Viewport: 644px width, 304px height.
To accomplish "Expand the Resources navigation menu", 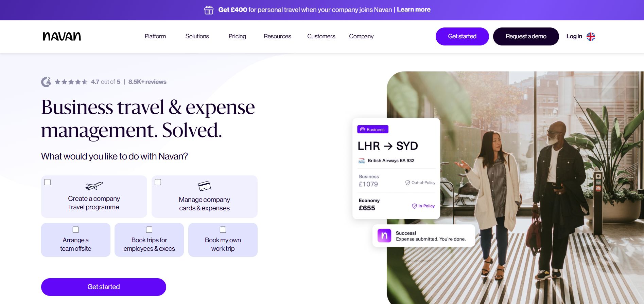I will (277, 36).
